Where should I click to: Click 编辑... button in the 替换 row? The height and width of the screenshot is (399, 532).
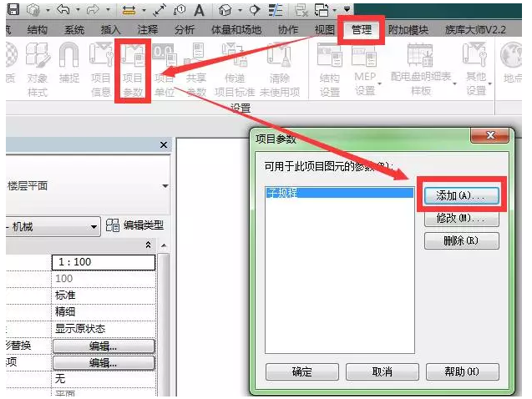[x=104, y=346]
